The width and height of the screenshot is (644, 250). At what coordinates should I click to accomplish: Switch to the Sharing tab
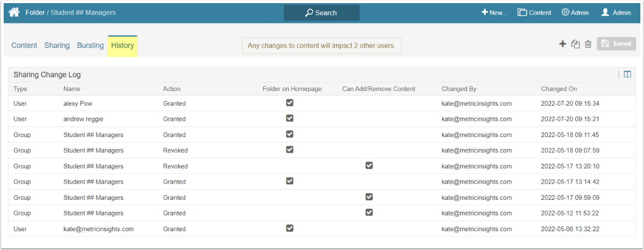click(57, 46)
